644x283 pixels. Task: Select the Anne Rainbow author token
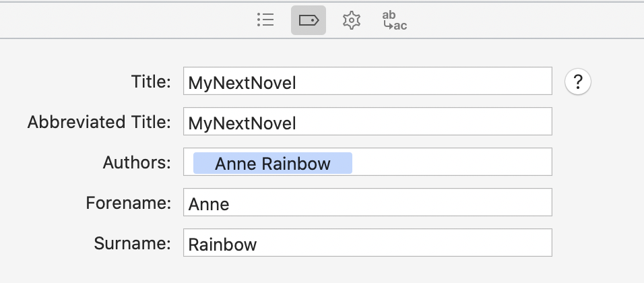tap(273, 163)
